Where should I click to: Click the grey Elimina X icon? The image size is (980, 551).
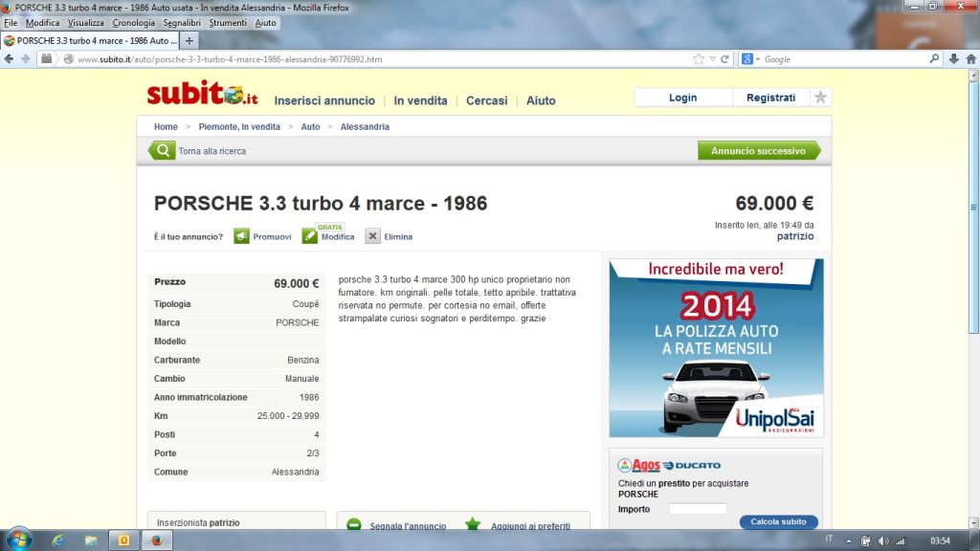pyautogui.click(x=372, y=236)
